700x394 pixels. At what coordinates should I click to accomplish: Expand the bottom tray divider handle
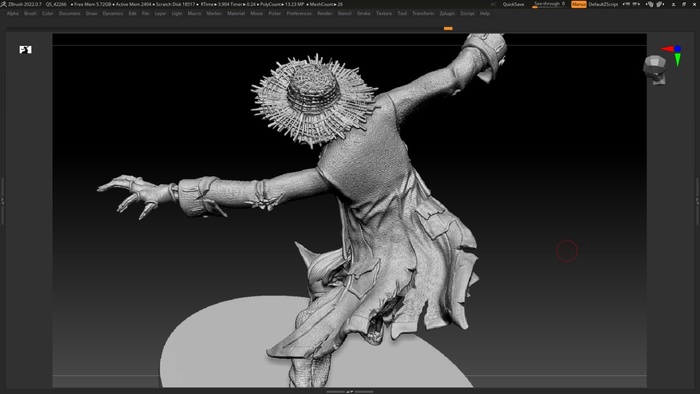[350, 391]
